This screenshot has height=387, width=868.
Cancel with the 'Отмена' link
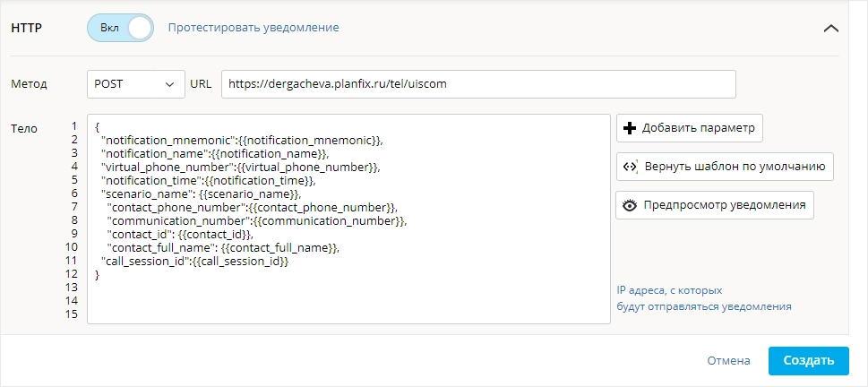[728, 361]
